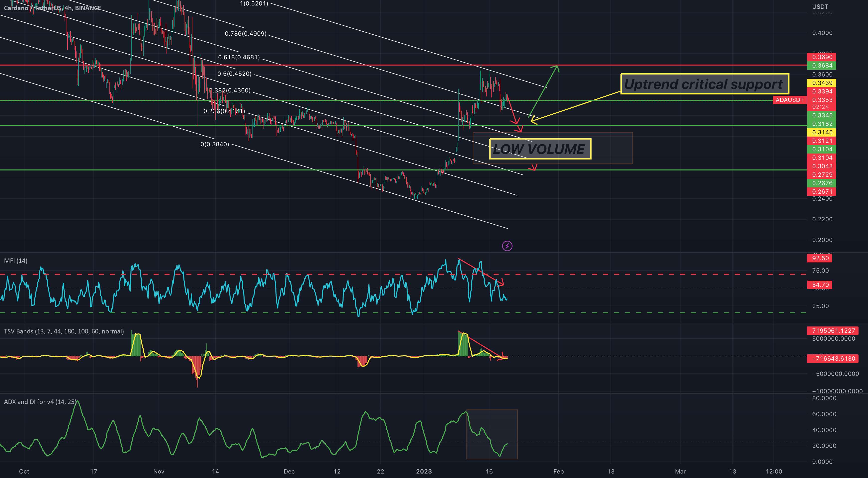Select the 0.5(0.4520) Fibonacci level label
The width and height of the screenshot is (868, 478).
(235, 74)
